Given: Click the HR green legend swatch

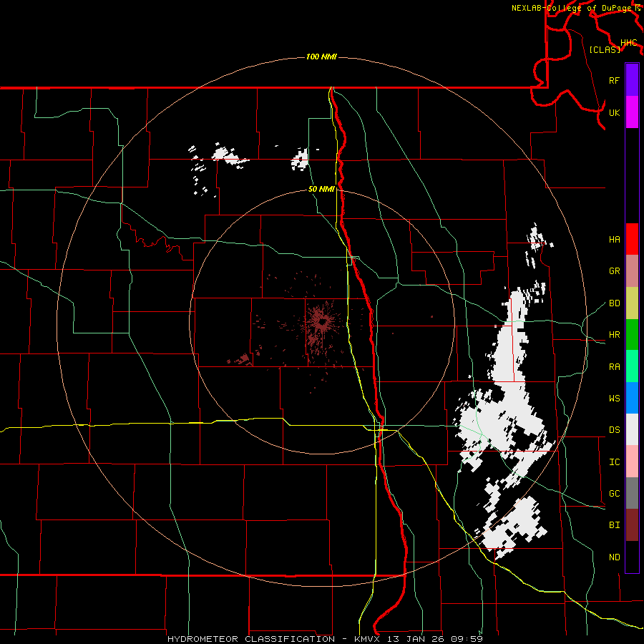Looking at the screenshot, I should (632, 334).
